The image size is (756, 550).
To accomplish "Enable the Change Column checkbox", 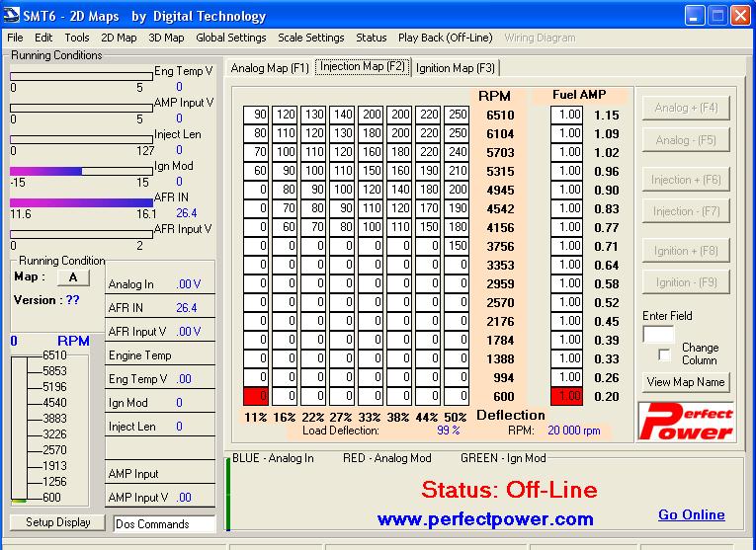I will pos(664,354).
